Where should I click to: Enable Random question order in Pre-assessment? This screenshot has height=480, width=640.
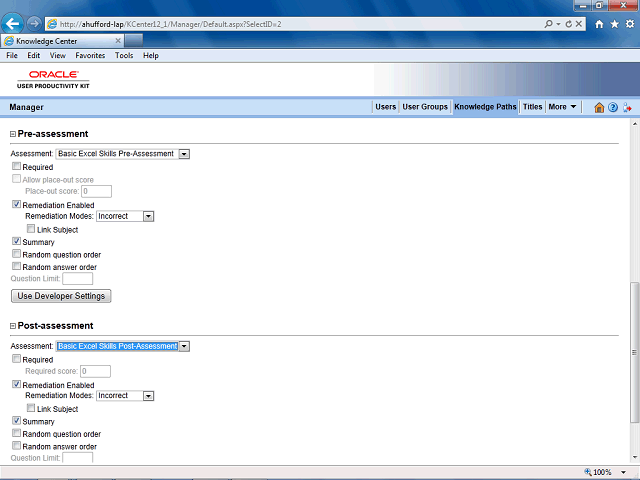[16, 254]
